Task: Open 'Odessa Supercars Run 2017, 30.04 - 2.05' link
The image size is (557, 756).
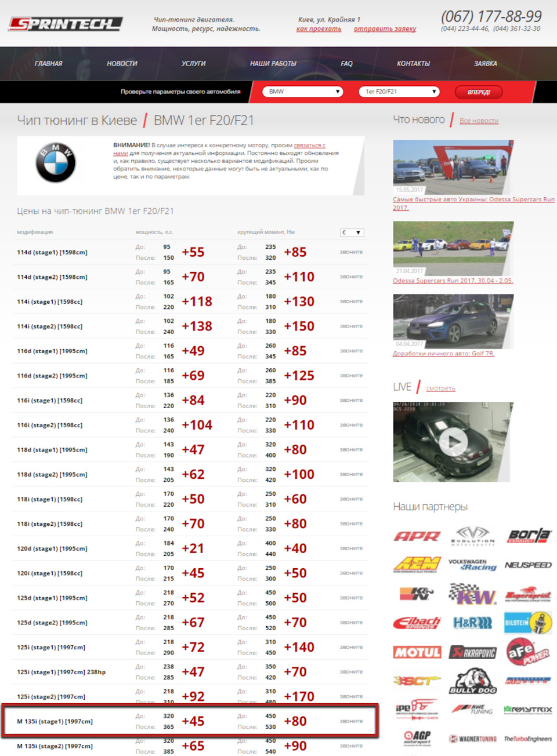Action: point(453,281)
